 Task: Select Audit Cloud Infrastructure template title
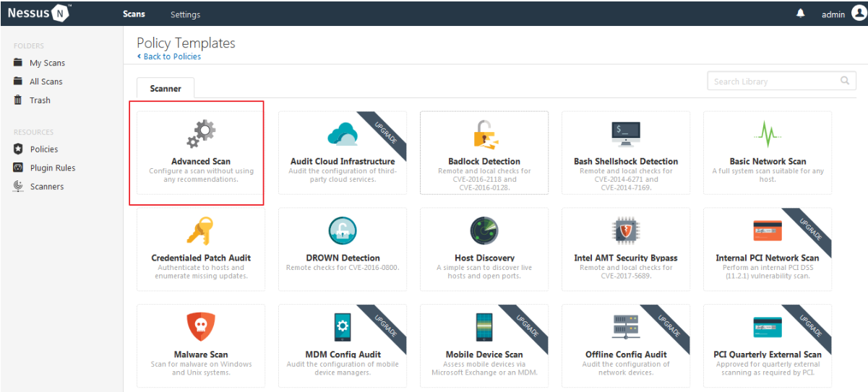343,162
